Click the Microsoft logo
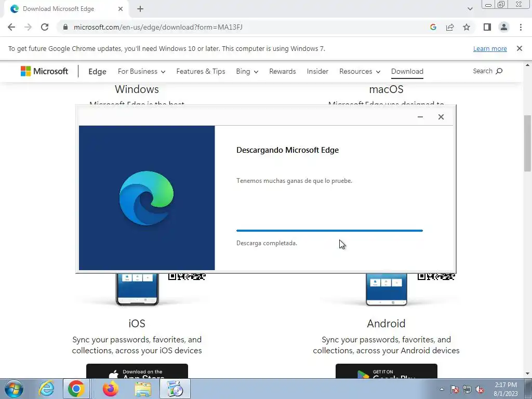532x399 pixels. click(45, 71)
